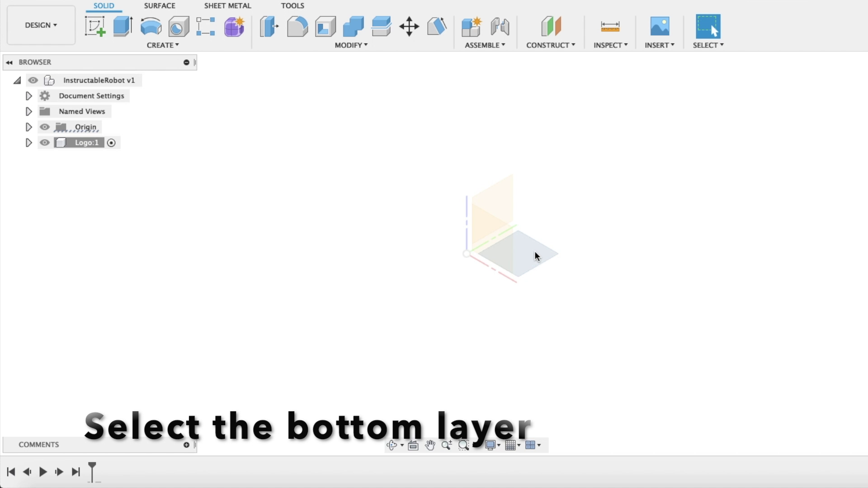Click the Measure ruler icon

610,26
